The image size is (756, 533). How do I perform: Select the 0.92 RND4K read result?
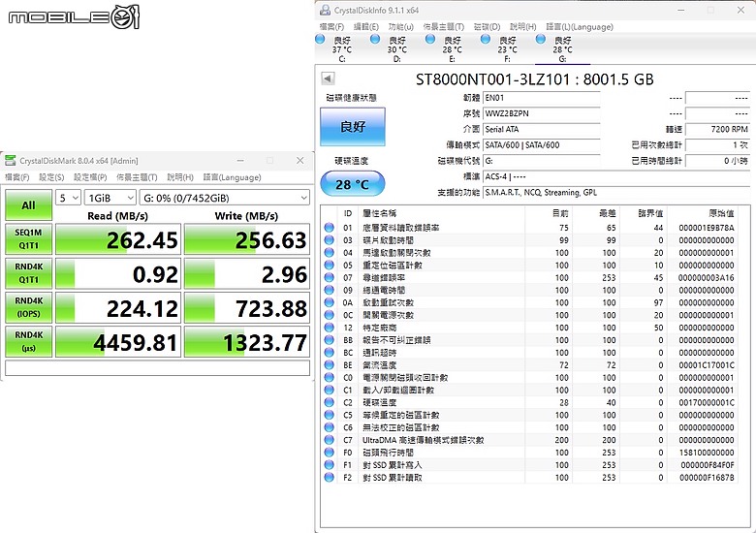[x=118, y=273]
